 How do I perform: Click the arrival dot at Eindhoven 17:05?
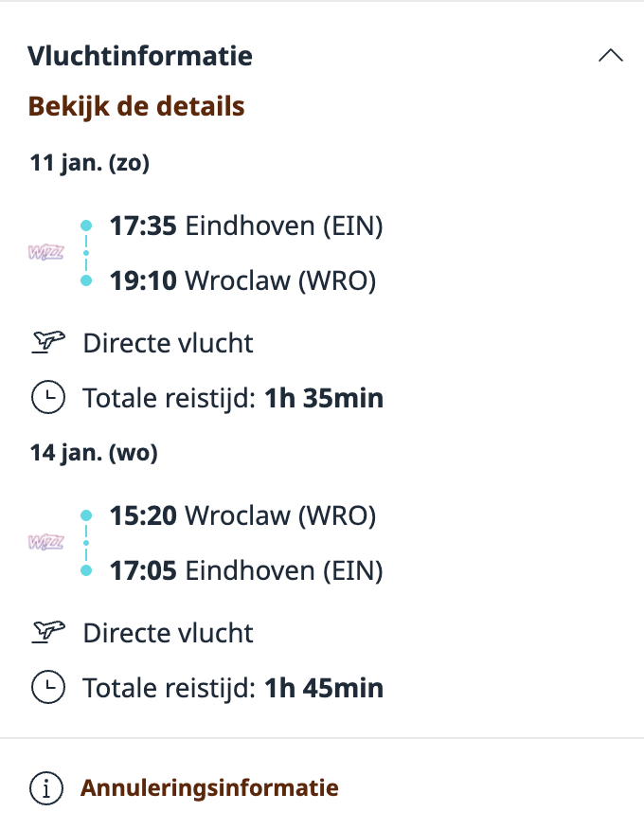pos(87,569)
